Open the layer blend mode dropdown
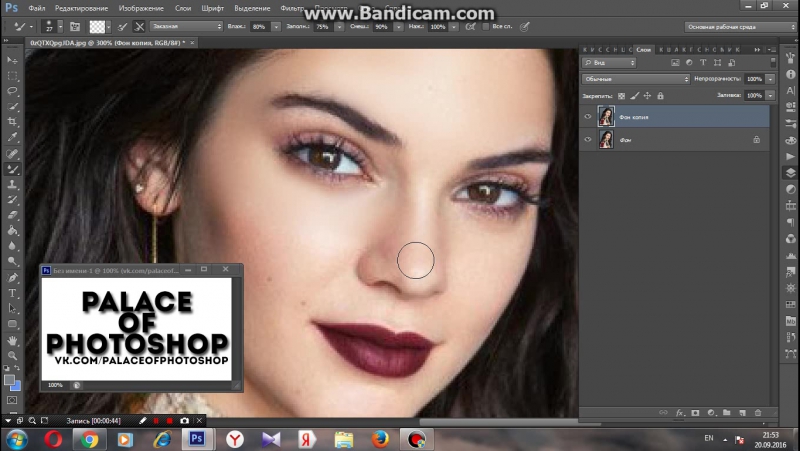This screenshot has width=800, height=451. pyautogui.click(x=636, y=79)
